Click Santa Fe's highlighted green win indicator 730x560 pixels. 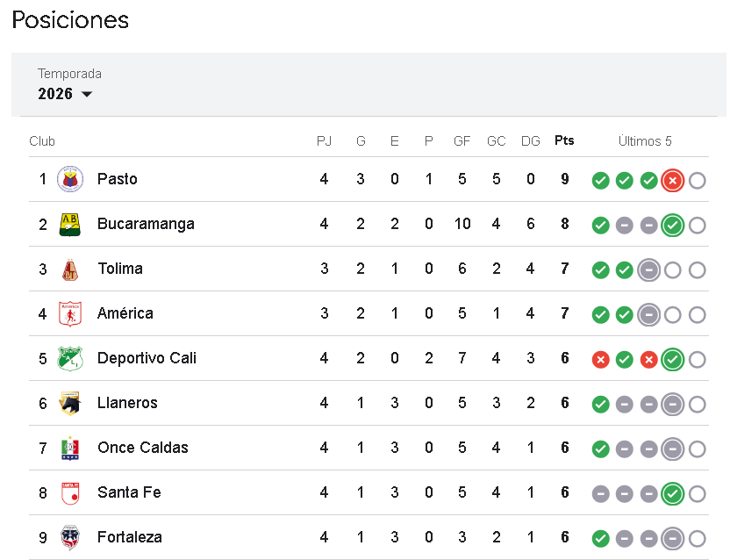[x=673, y=493]
